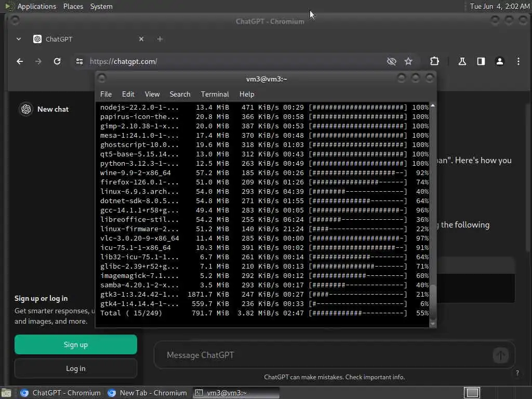Click the terminal scrollbar down arrow
The image size is (532, 399).
coord(433,324)
